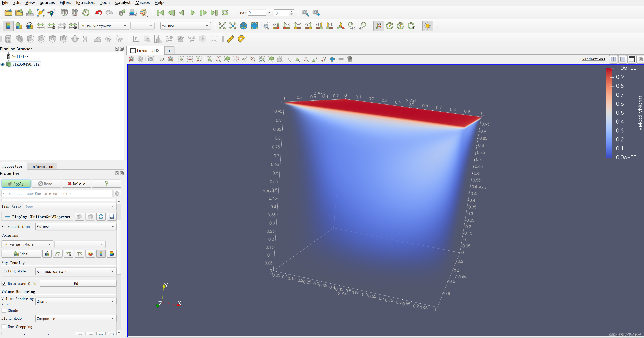Enable the Shade checkbox in properties
The image size is (644, 338).
(4, 310)
